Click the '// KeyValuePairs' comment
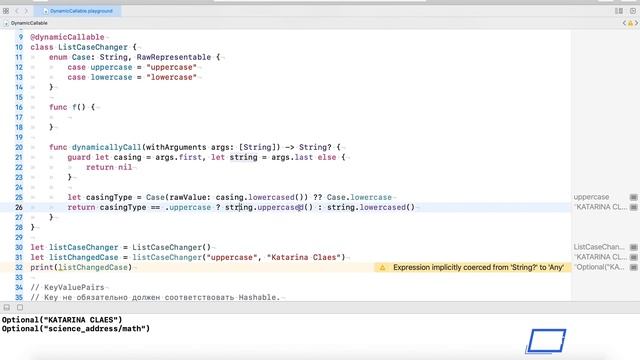This screenshot has width=640, height=360. [67, 287]
